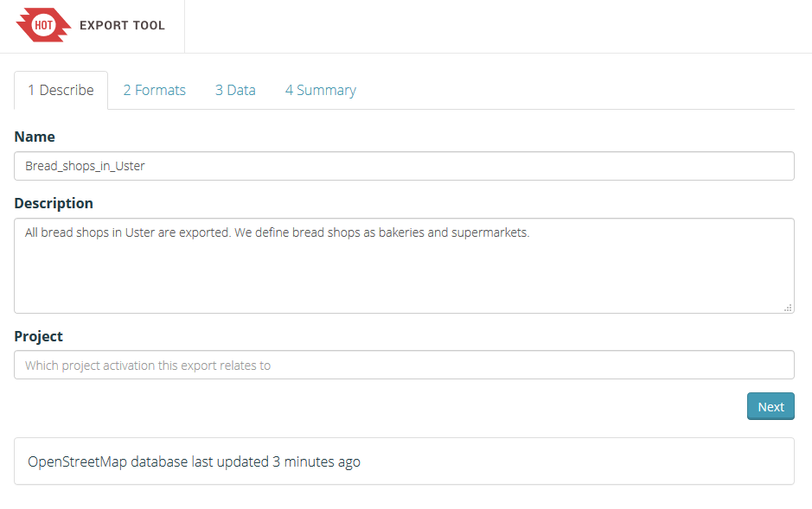This screenshot has width=812, height=509.
Task: Click the red HOT logo icon
Action: tap(43, 25)
